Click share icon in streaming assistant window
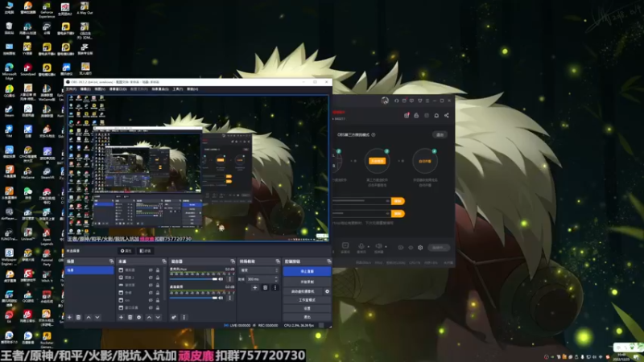The height and width of the screenshot is (362, 644). 447,115
